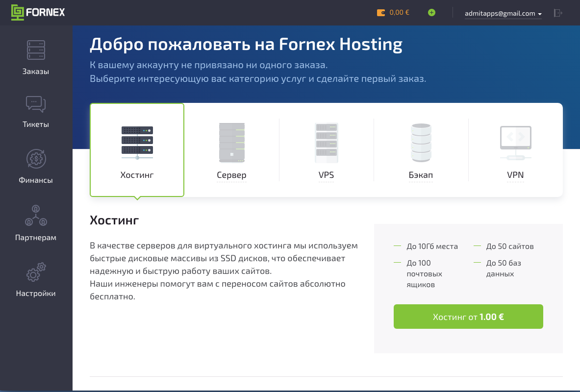Select the VPN category card
Screen dimensions: 580x392
point(515,149)
